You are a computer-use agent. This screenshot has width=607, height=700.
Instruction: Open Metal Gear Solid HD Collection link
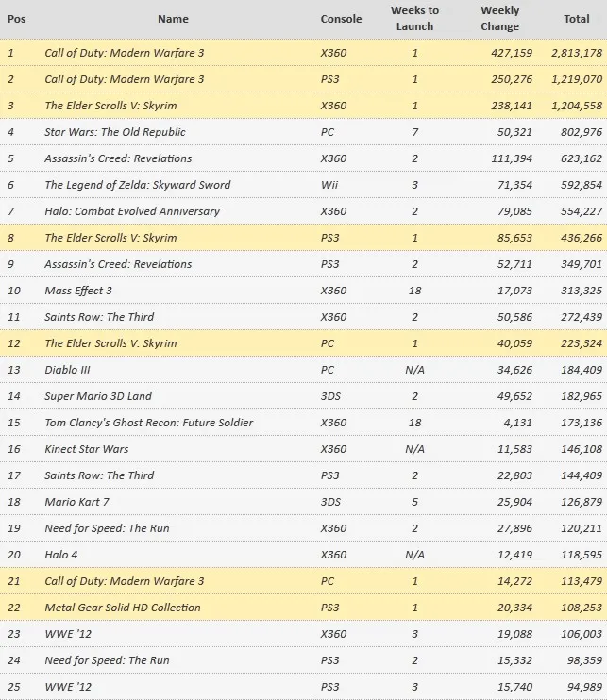[123, 608]
